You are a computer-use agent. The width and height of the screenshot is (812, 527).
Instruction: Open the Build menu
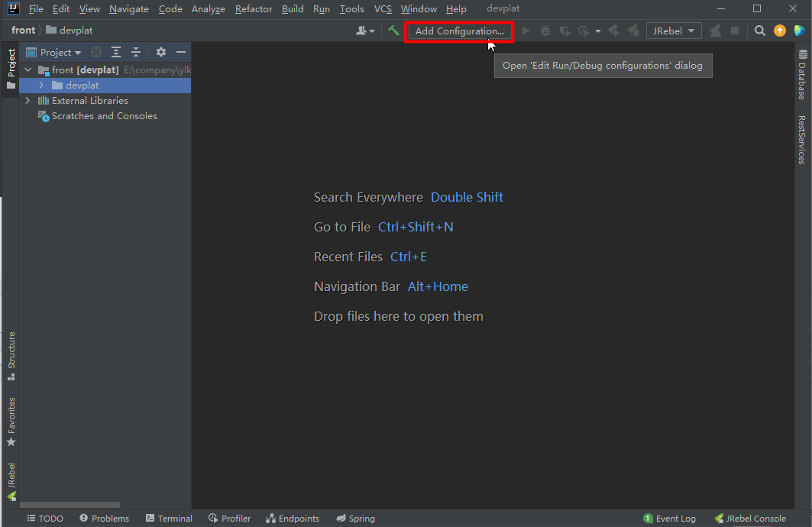coord(293,9)
